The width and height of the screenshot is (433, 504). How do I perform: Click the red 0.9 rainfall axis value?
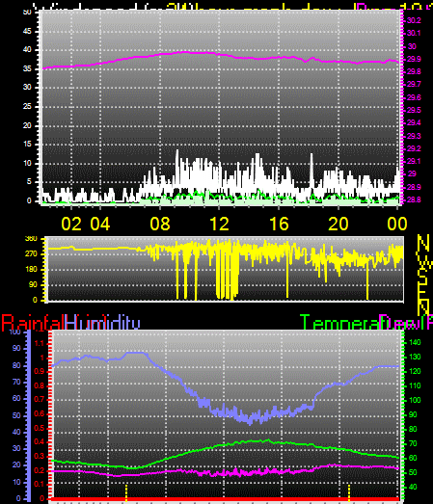(x=39, y=372)
